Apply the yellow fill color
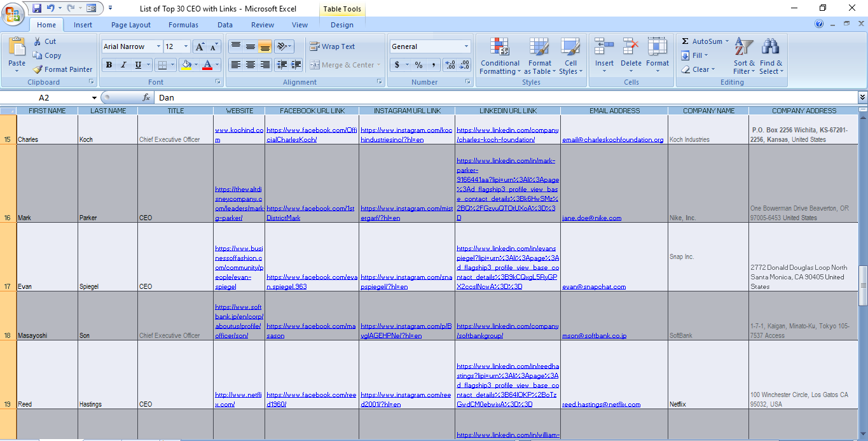 pyautogui.click(x=186, y=65)
